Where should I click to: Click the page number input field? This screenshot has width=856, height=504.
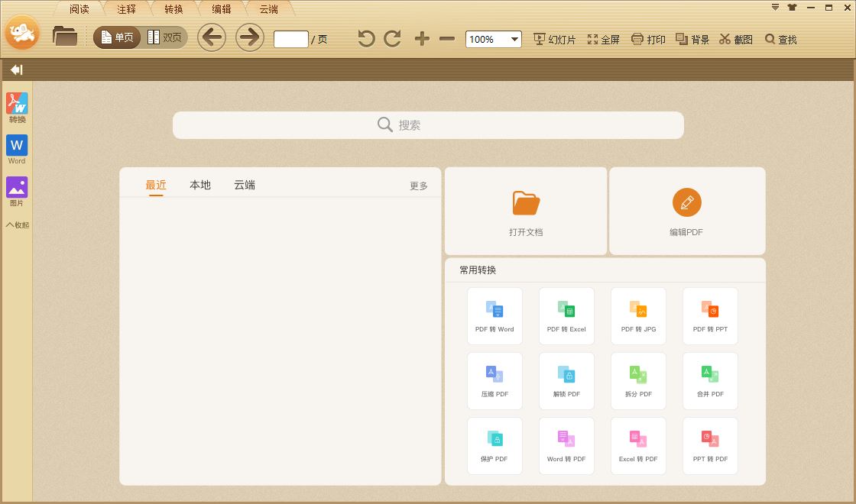tap(291, 39)
